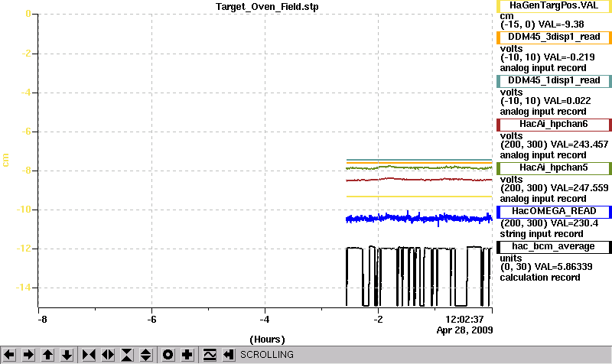This screenshot has height=364, width=612.
Task: Select the HacAi_hpchan6 legend entry
Action: (x=554, y=125)
